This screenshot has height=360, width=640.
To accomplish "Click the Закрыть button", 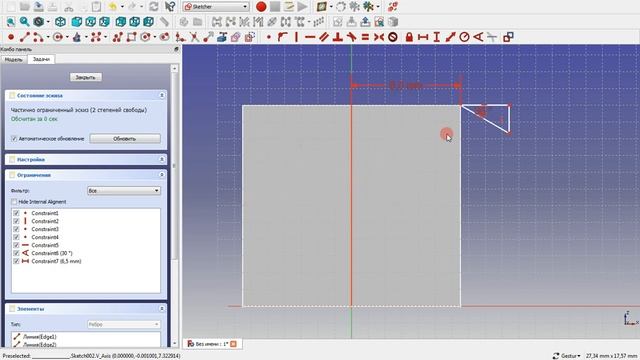I will click(x=86, y=77).
